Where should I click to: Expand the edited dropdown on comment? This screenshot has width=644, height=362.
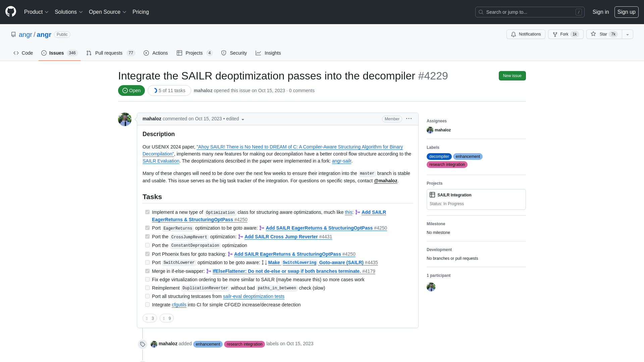pyautogui.click(x=243, y=119)
